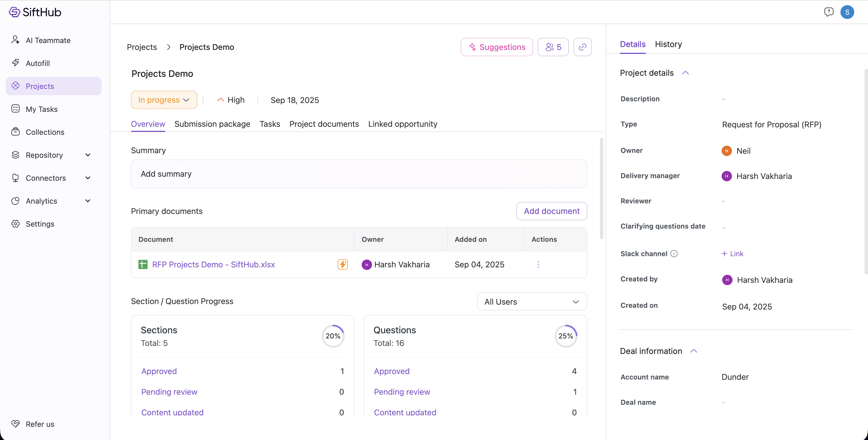868x440 pixels.
Task: Open the In progress status dropdown
Action: tap(164, 100)
